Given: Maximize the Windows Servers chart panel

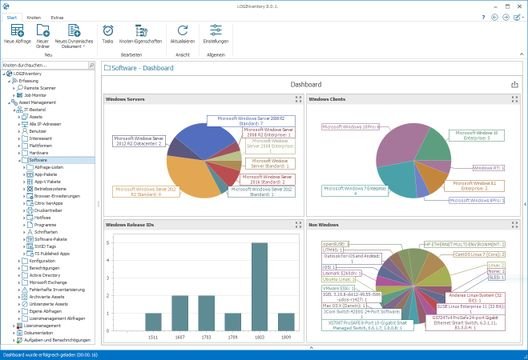Looking at the screenshot, I should point(298,99).
